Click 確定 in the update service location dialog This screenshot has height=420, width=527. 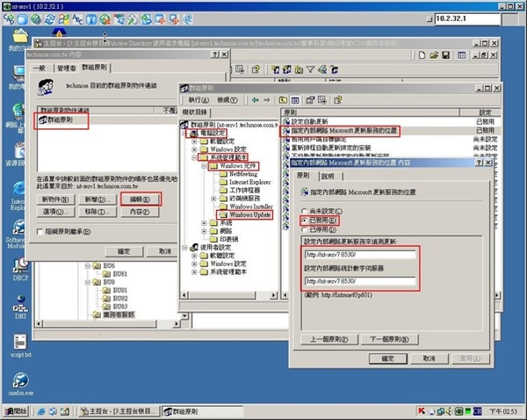pos(388,358)
